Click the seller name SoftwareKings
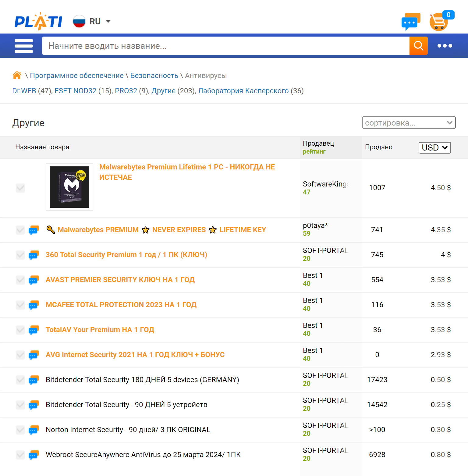 coord(326,184)
